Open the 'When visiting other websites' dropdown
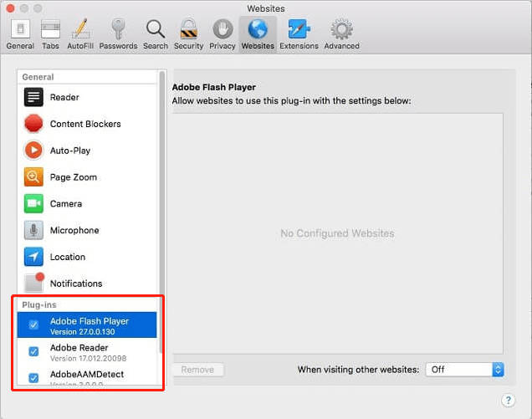 click(464, 370)
